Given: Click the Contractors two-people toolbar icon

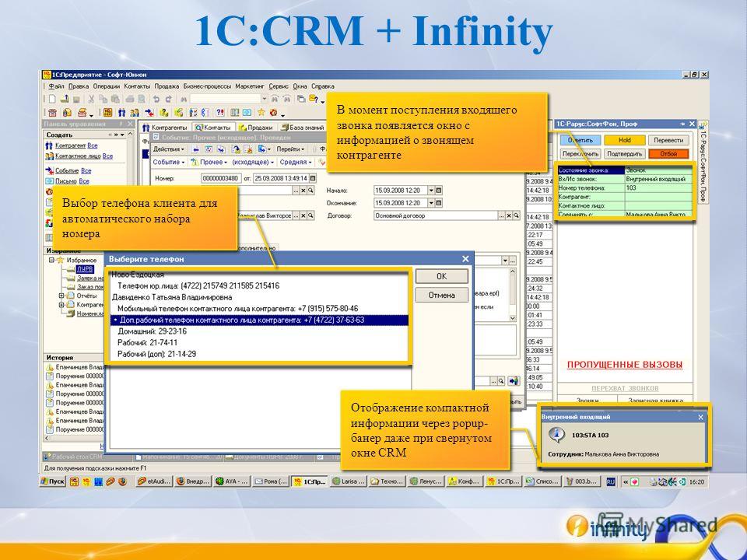Looking at the screenshot, I should [x=122, y=112].
